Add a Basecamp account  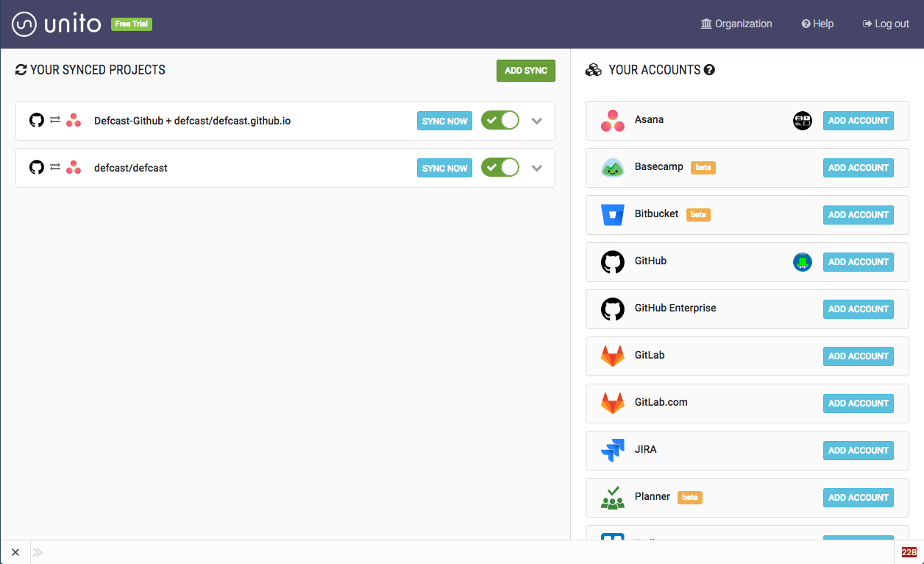pos(859,168)
